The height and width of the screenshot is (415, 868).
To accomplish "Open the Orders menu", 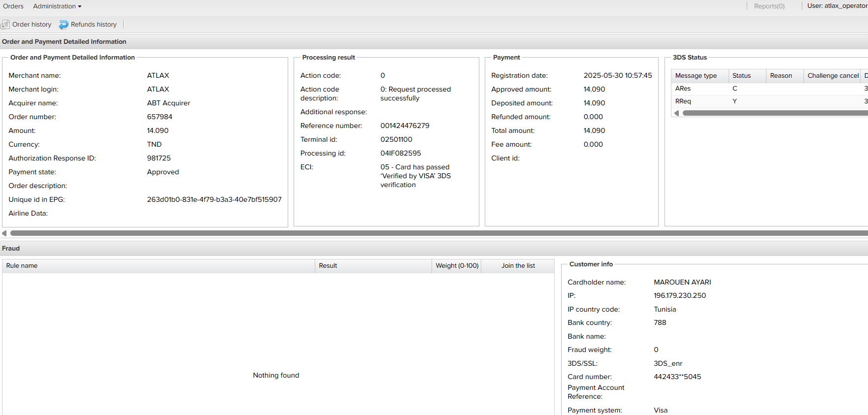I will [13, 6].
